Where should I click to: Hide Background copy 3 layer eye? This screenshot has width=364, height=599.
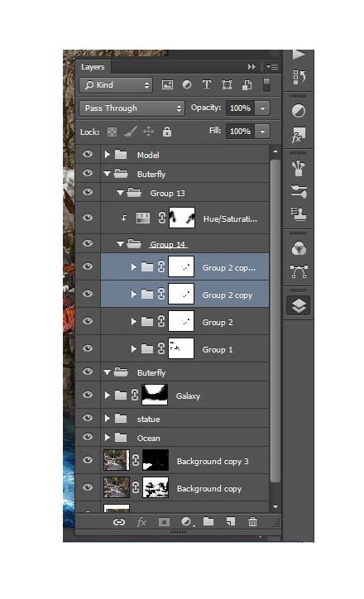[x=88, y=460]
